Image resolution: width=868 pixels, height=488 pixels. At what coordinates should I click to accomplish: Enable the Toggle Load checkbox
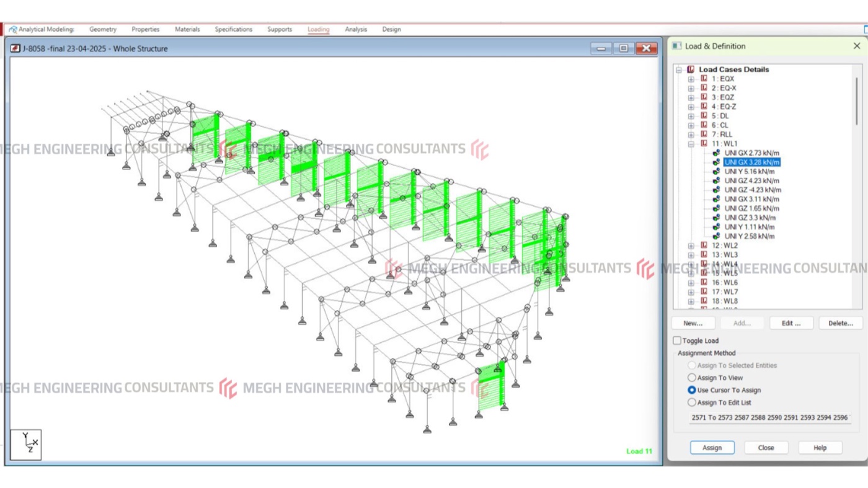(x=677, y=340)
